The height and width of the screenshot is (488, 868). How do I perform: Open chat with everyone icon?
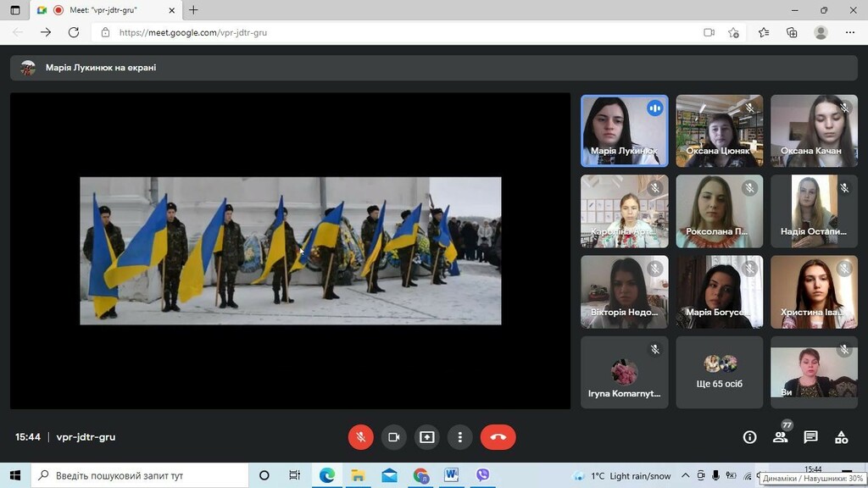point(811,437)
